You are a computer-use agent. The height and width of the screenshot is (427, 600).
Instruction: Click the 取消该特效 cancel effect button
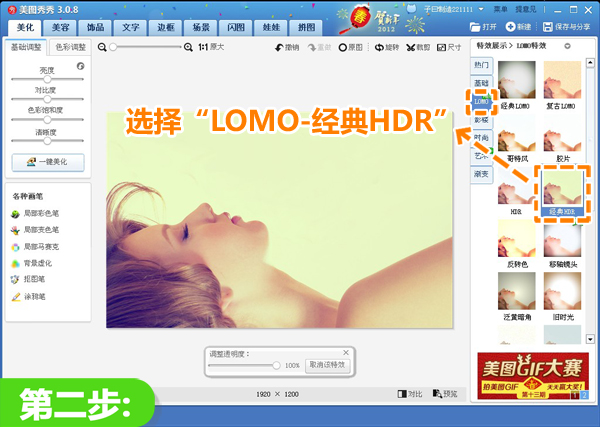[x=327, y=365]
